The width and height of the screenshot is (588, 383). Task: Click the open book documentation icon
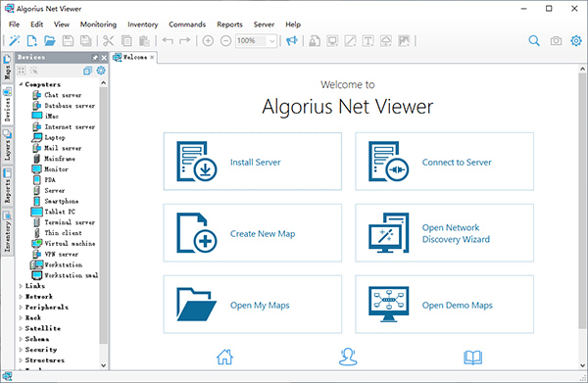pyautogui.click(x=473, y=358)
